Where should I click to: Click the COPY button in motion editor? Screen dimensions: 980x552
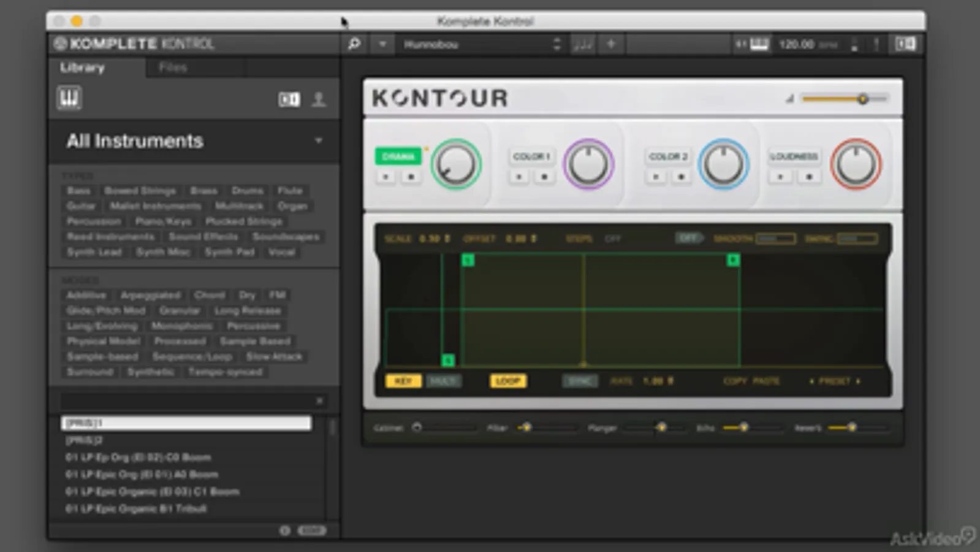(x=734, y=381)
